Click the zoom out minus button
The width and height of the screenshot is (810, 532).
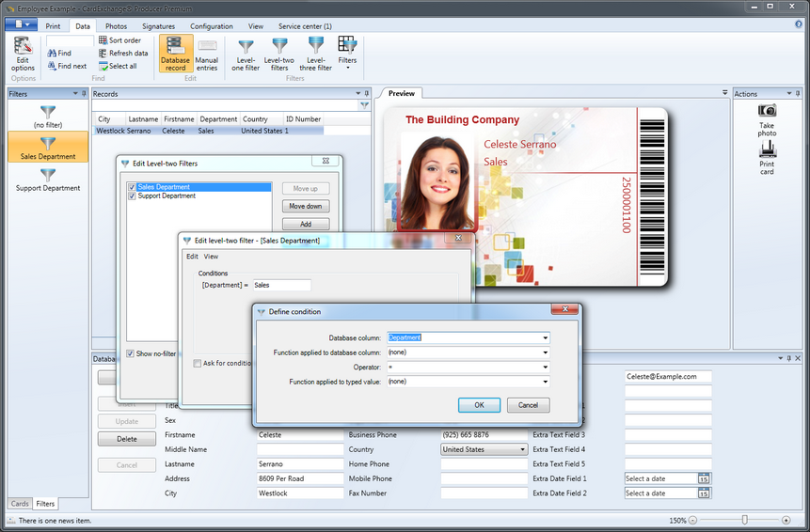click(x=692, y=520)
